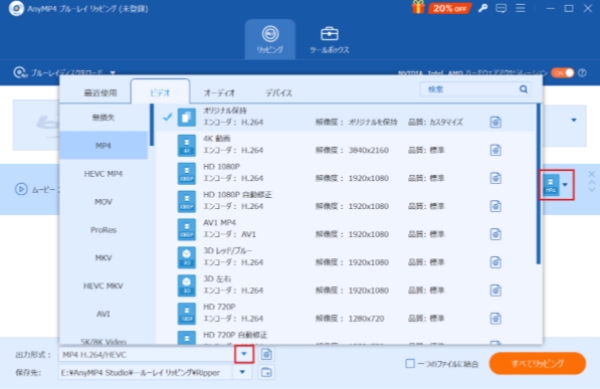Choose HD 1080P 自動修正 profile icon
The height and width of the screenshot is (389, 600).
click(x=186, y=201)
